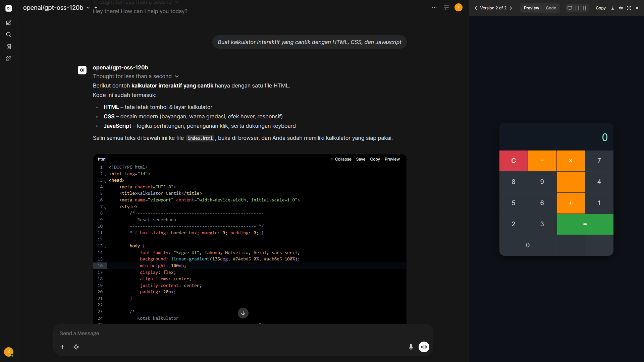Switch artifact preview to desktop view
The image size is (644, 362).
[x=570, y=8]
